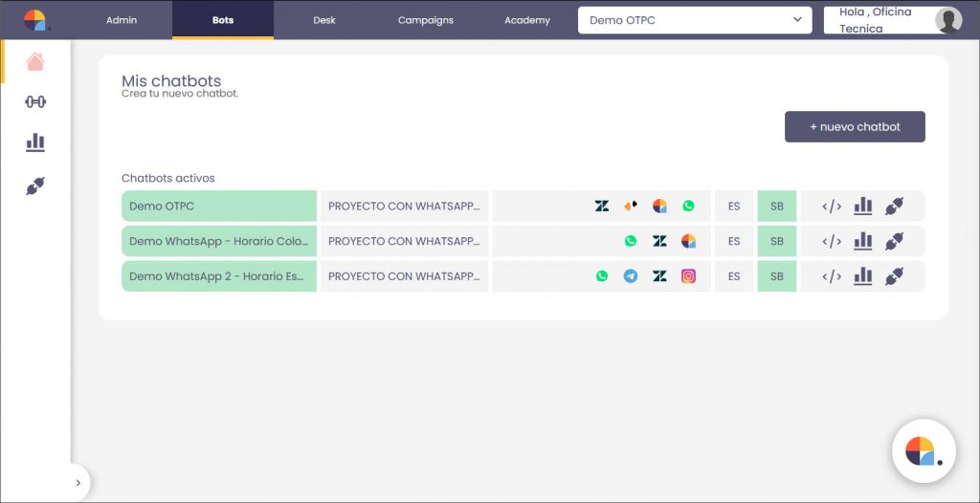Click plug icon for Demo WhatsApp 2 row

(x=894, y=276)
